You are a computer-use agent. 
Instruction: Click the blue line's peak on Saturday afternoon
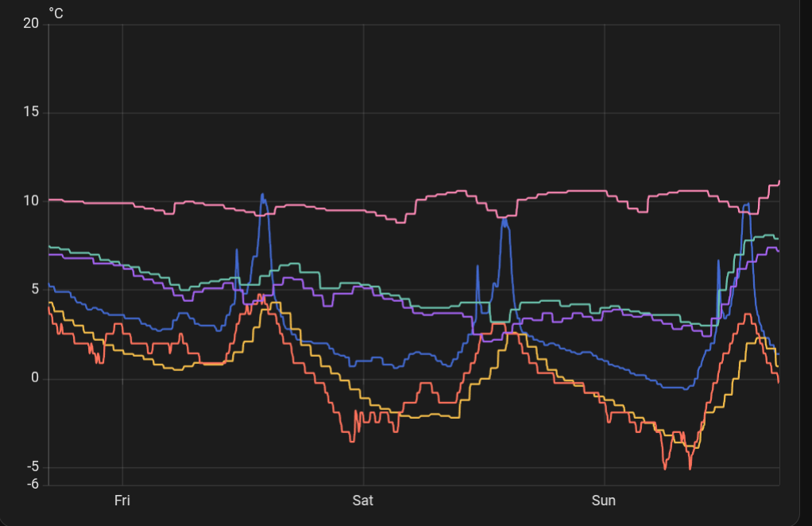pyautogui.click(x=504, y=219)
